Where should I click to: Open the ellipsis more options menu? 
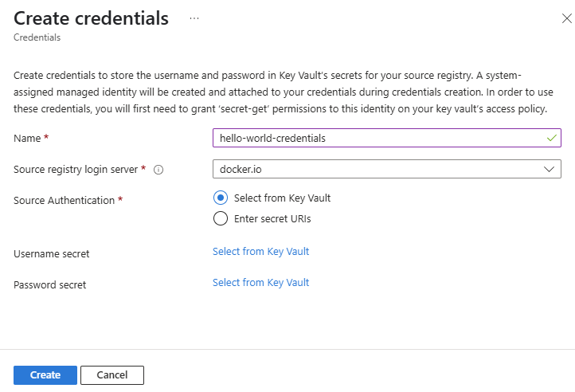194,18
